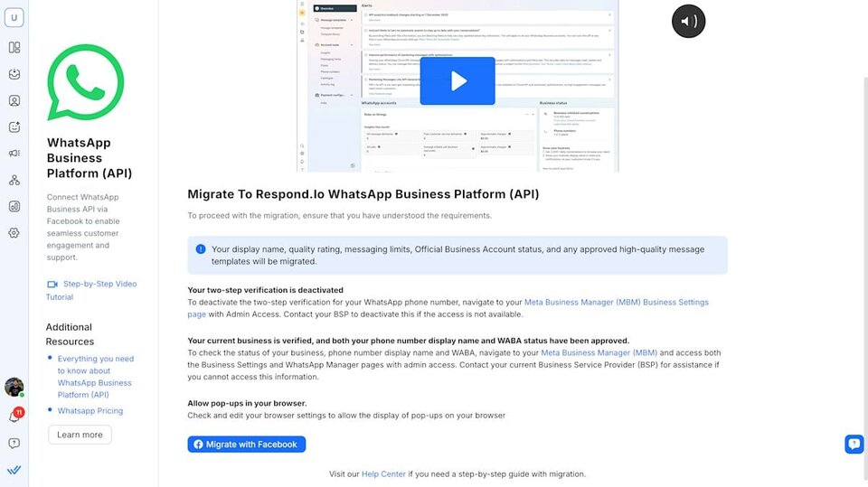The image size is (868, 487).
Task: Open the support chat widget bubble
Action: click(x=854, y=444)
